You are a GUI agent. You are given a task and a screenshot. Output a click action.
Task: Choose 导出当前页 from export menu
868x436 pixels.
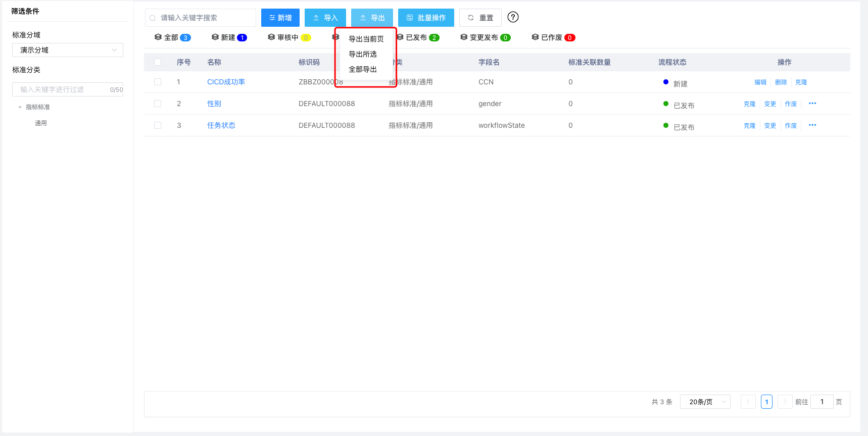tap(366, 39)
